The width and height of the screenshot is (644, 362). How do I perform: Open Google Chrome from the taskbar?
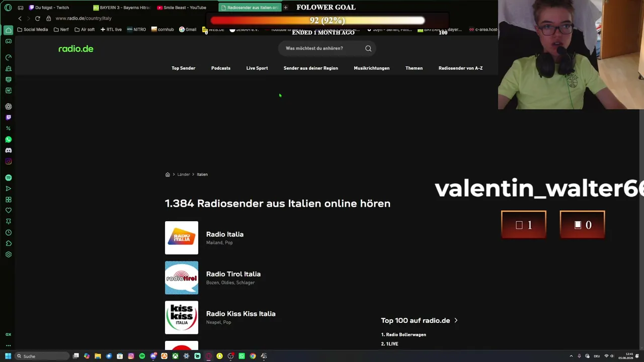coord(253,356)
